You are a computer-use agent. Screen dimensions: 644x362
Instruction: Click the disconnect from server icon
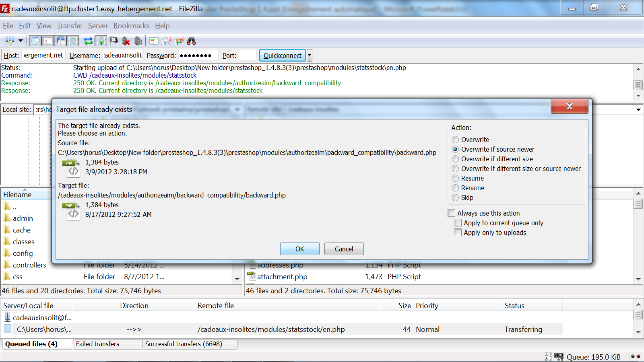tap(126, 41)
